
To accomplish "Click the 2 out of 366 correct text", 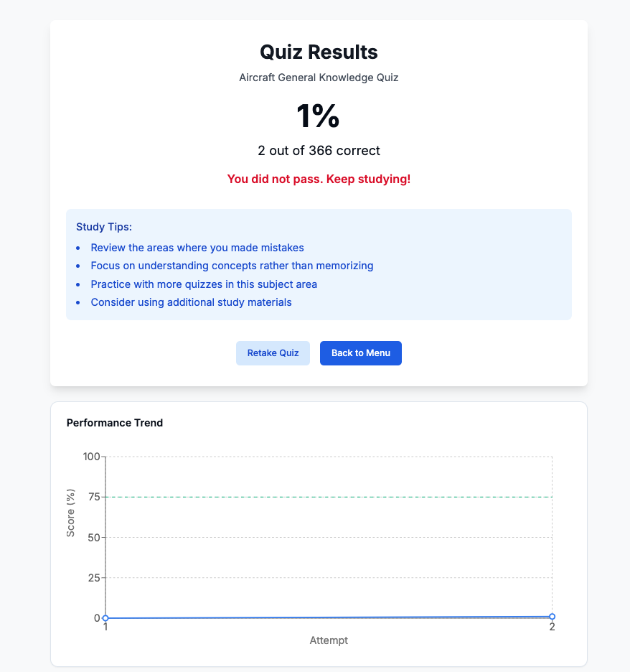I will (x=318, y=151).
